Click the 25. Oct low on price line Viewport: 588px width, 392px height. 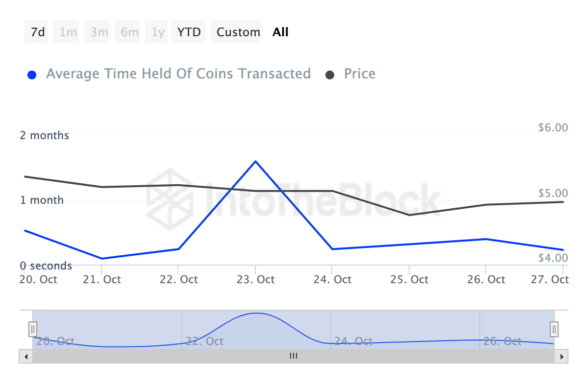click(409, 215)
